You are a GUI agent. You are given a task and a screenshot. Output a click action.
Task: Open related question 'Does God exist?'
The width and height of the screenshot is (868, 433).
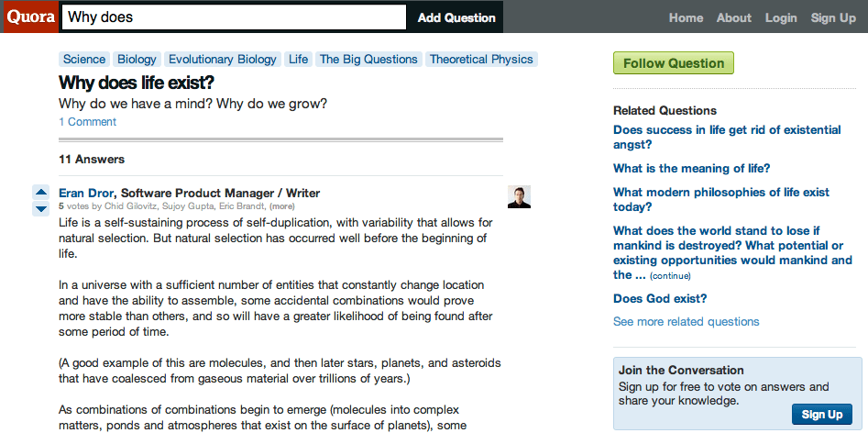pyautogui.click(x=660, y=299)
